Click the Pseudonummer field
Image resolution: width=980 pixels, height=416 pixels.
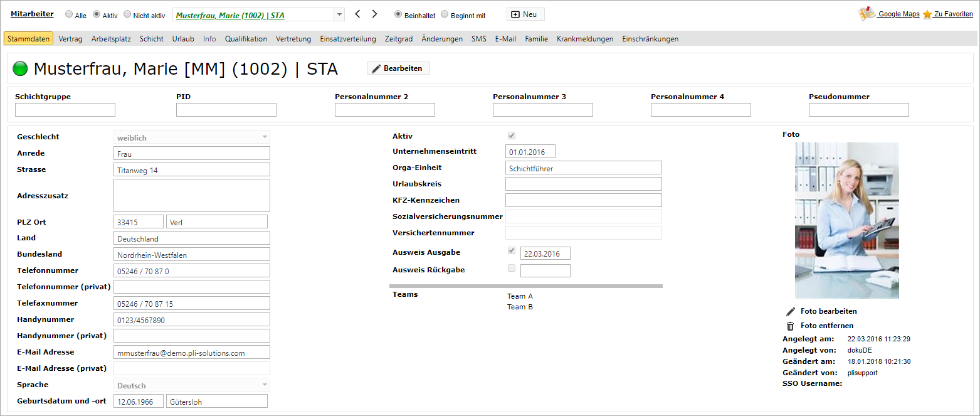tap(859, 110)
